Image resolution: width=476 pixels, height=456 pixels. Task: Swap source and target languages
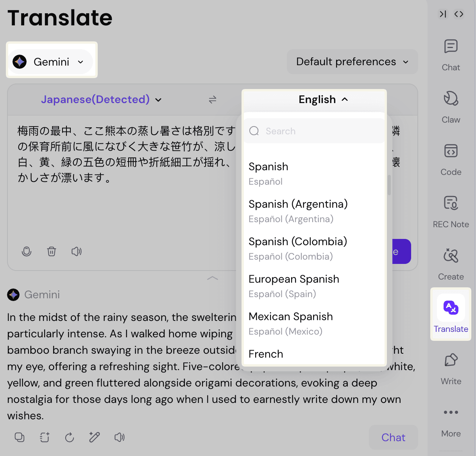point(213,100)
